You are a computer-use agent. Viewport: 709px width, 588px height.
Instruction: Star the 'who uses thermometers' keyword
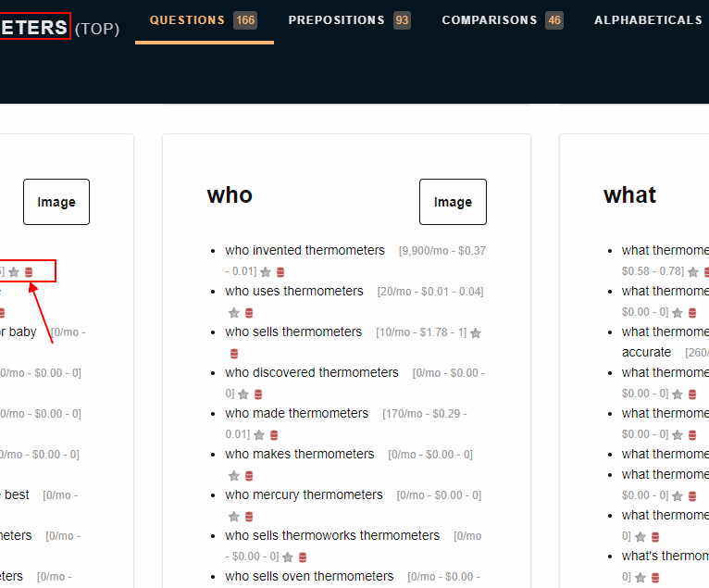coord(234,313)
